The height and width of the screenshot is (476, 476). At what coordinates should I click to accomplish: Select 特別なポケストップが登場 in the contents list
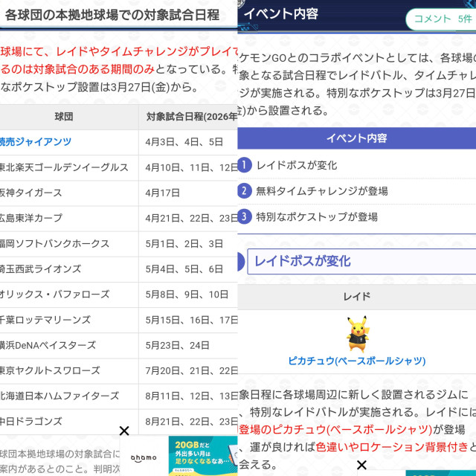[317, 216]
